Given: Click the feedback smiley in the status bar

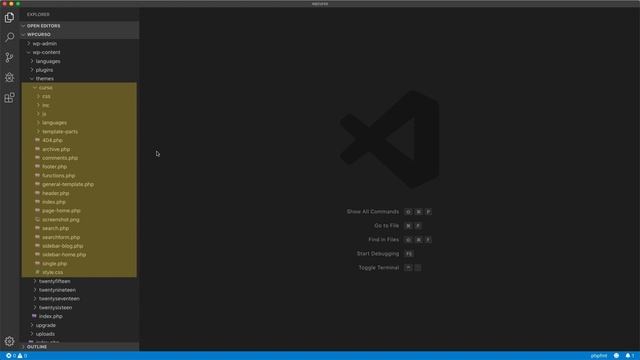Looking at the screenshot, I should coord(616,356).
